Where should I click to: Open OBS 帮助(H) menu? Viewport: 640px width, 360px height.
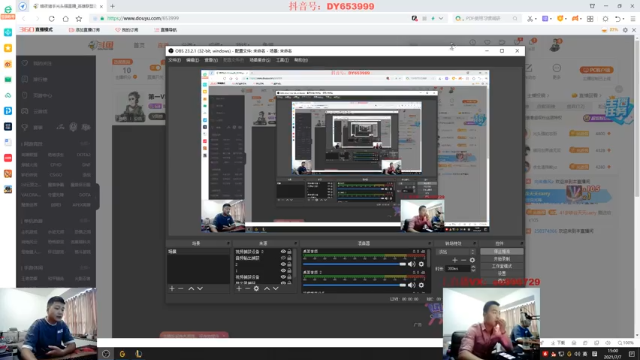301,60
